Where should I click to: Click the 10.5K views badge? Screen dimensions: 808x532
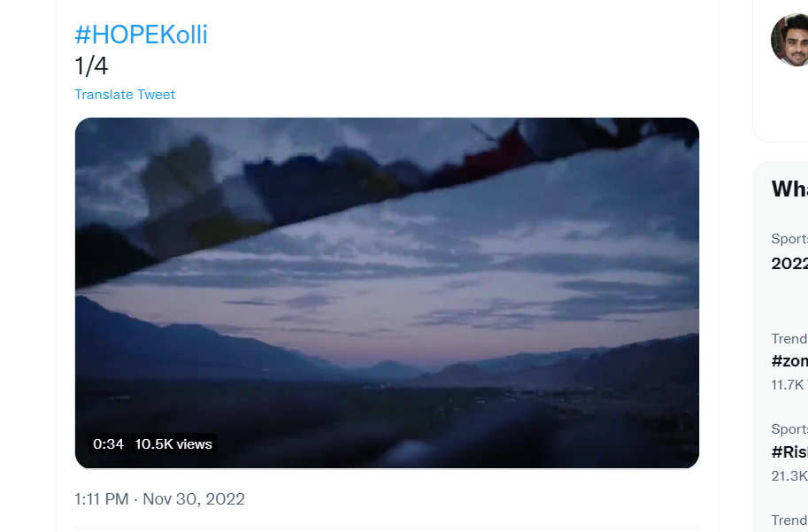tap(173, 443)
